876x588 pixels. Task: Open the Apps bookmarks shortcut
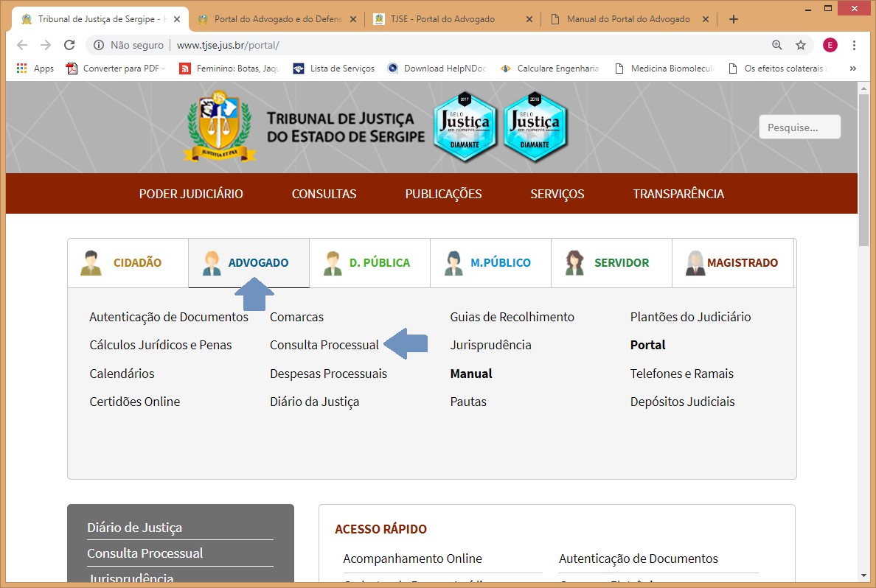click(35, 69)
